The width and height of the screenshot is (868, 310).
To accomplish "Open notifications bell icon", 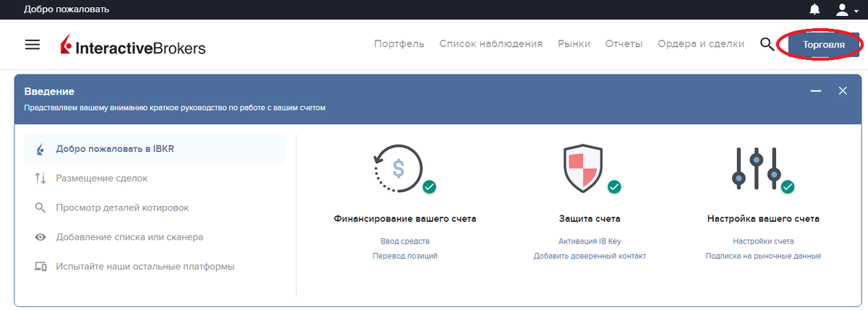I will 815,9.
